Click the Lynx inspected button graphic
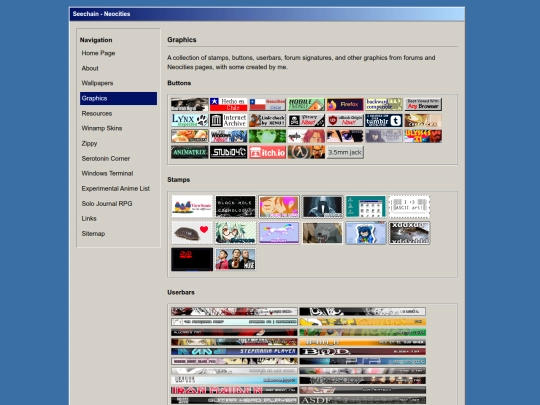 190,120
